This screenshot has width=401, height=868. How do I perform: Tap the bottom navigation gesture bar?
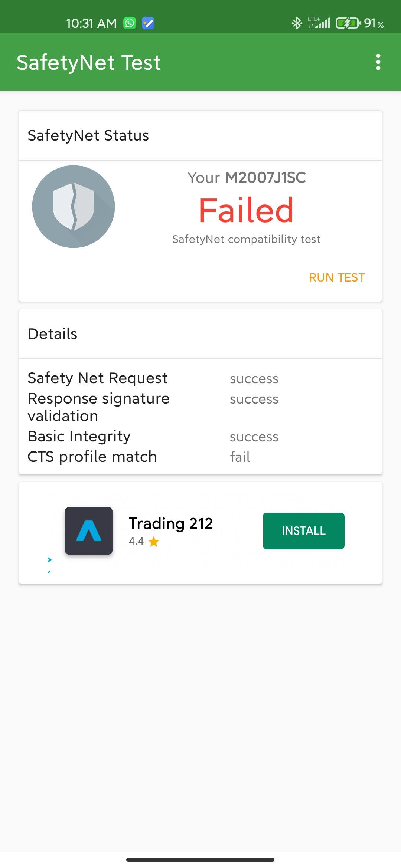pyautogui.click(x=200, y=859)
